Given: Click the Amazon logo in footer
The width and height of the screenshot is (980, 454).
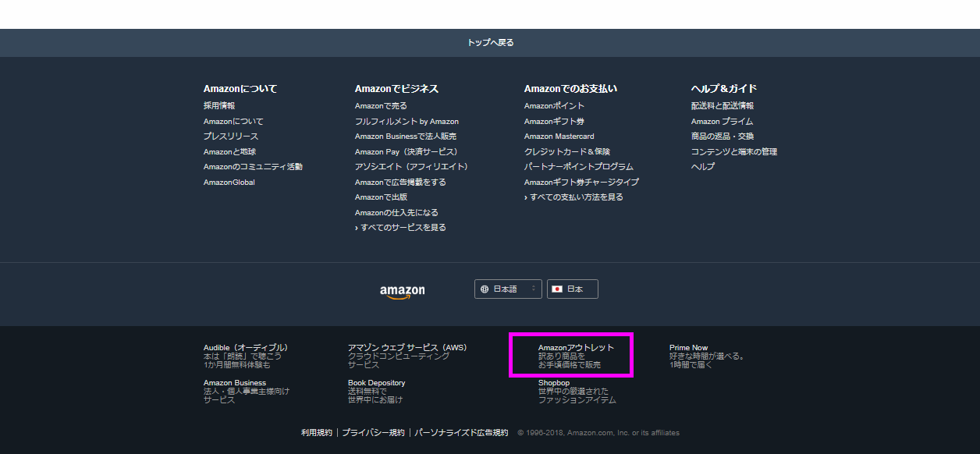Looking at the screenshot, I should [x=403, y=291].
